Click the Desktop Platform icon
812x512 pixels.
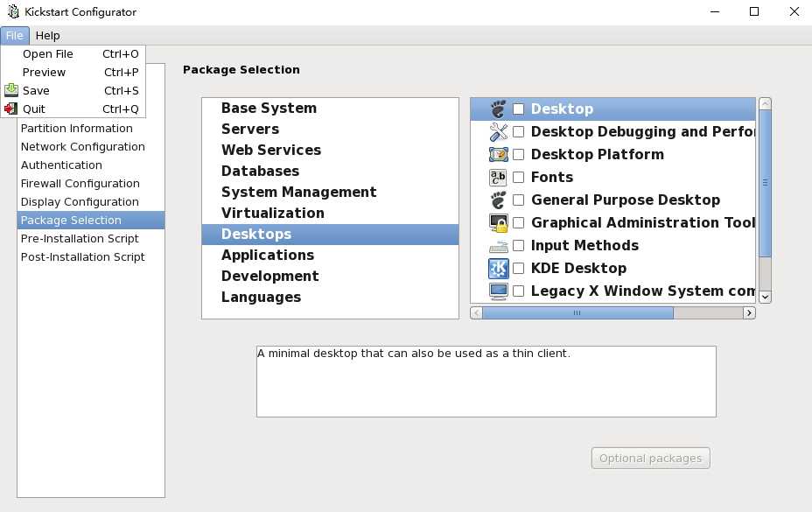pyautogui.click(x=498, y=154)
